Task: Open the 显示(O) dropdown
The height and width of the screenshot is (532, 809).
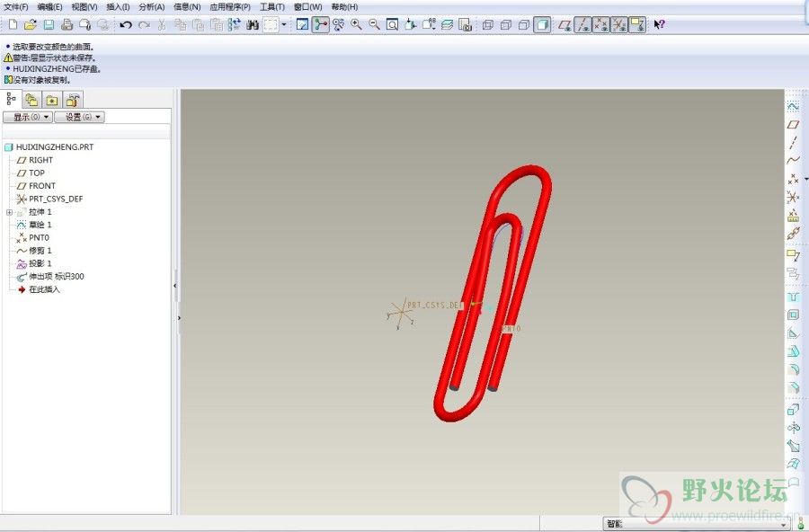Action: coord(28,117)
